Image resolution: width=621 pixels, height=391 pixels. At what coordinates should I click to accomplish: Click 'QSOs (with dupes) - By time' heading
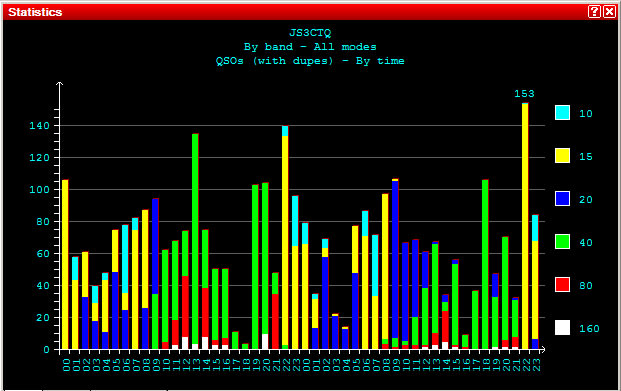pos(310,61)
